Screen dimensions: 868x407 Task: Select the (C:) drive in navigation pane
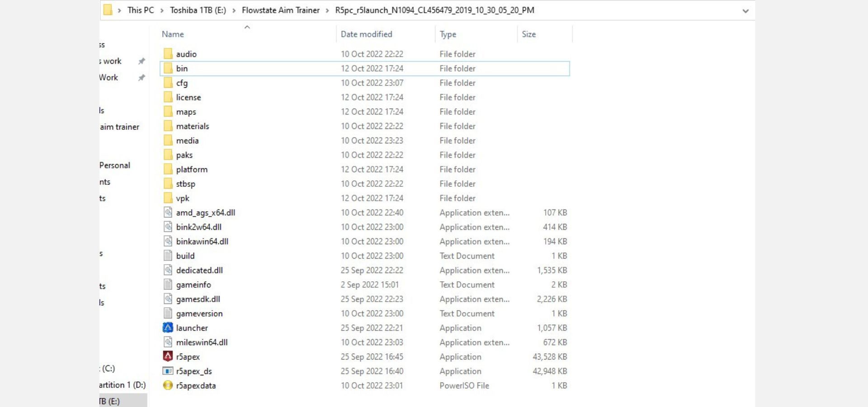[108, 369]
